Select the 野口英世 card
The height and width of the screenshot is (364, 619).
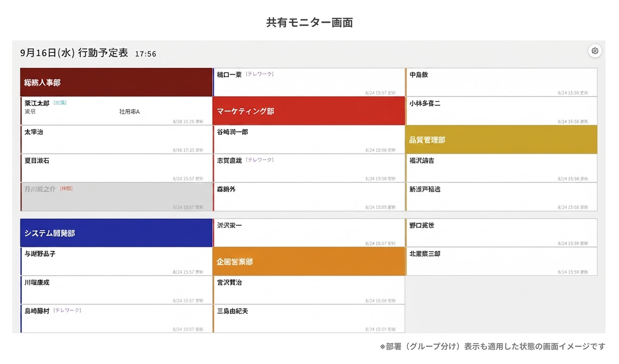pyautogui.click(x=501, y=233)
